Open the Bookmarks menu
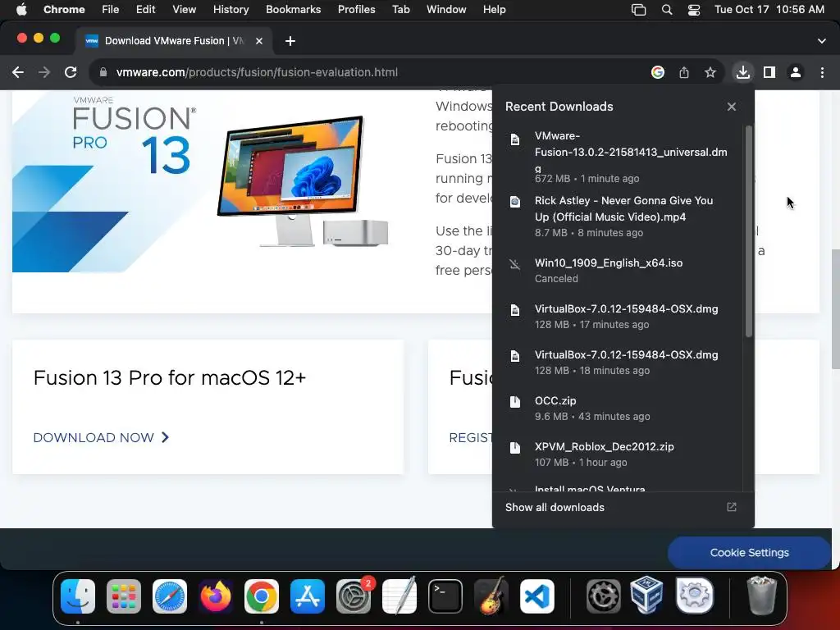 pos(293,9)
